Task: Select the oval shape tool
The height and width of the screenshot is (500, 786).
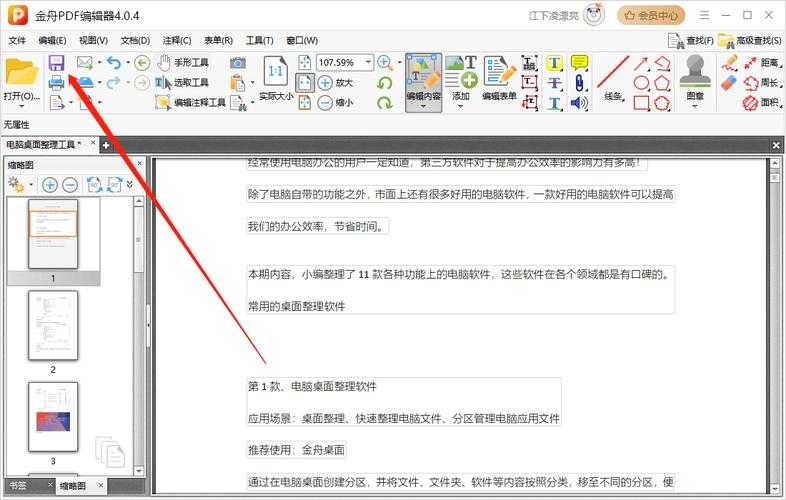Action: 641,83
